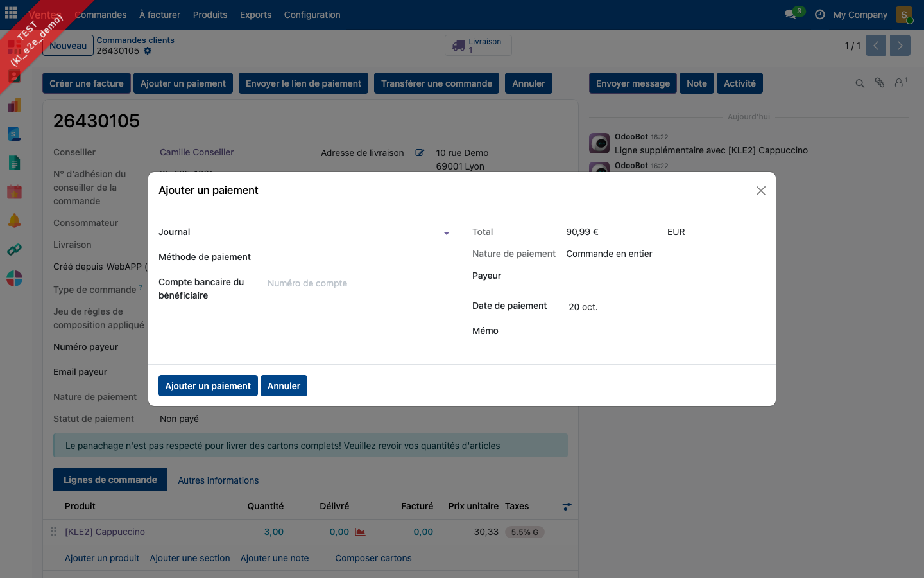
Task: Select the Lignes de commande tab
Action: [110, 480]
